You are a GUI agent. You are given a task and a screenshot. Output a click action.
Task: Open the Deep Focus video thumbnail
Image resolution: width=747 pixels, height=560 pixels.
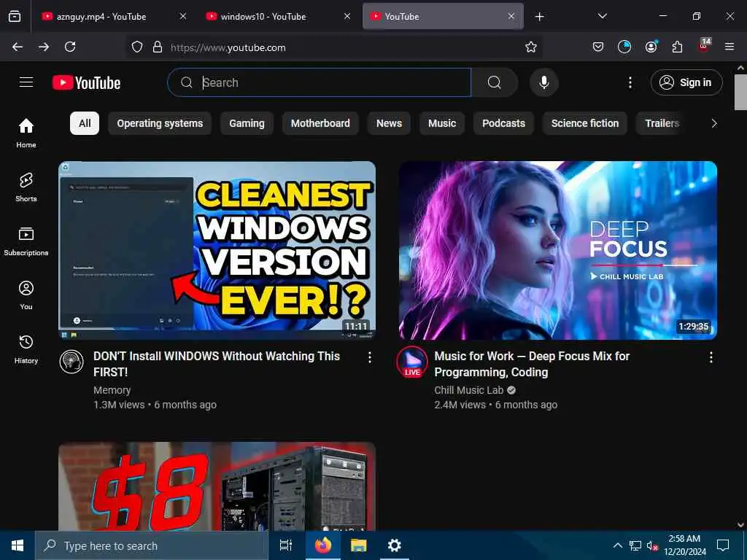558,251
